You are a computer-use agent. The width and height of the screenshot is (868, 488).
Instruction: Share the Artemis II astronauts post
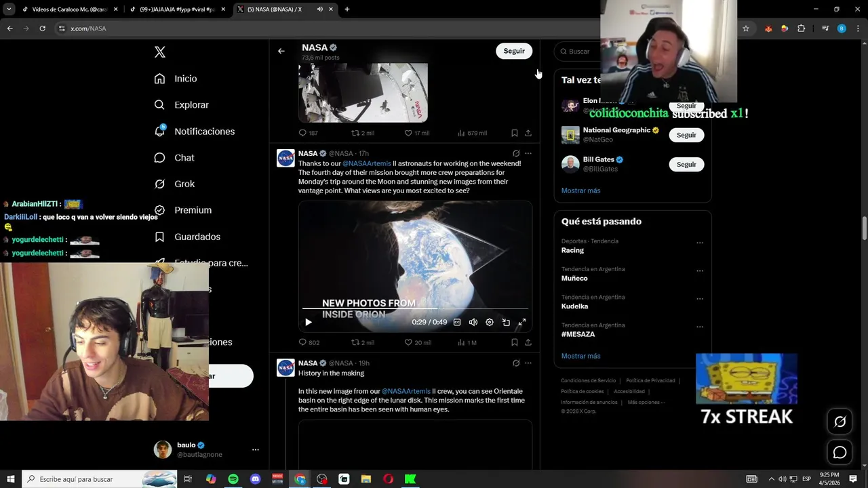(x=528, y=342)
